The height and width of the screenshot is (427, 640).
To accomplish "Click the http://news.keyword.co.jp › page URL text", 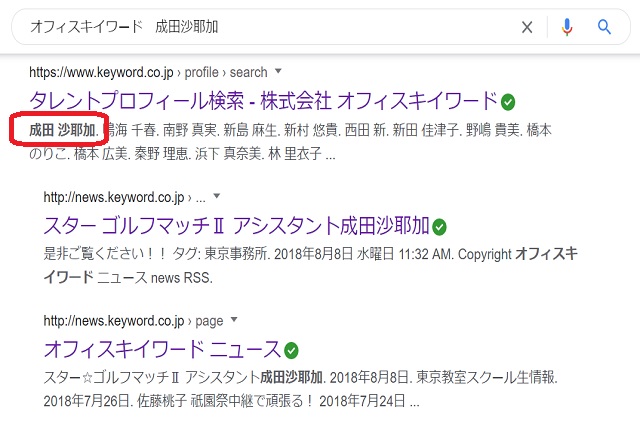I will (x=133, y=321).
